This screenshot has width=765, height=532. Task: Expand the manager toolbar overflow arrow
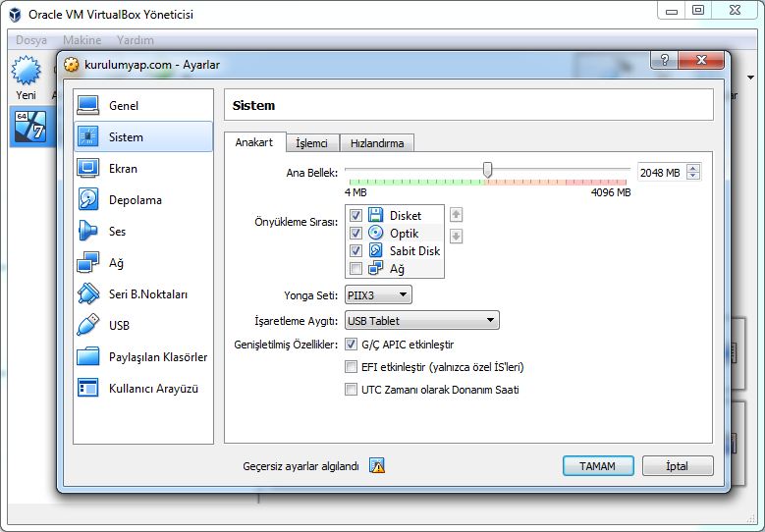coord(751,77)
